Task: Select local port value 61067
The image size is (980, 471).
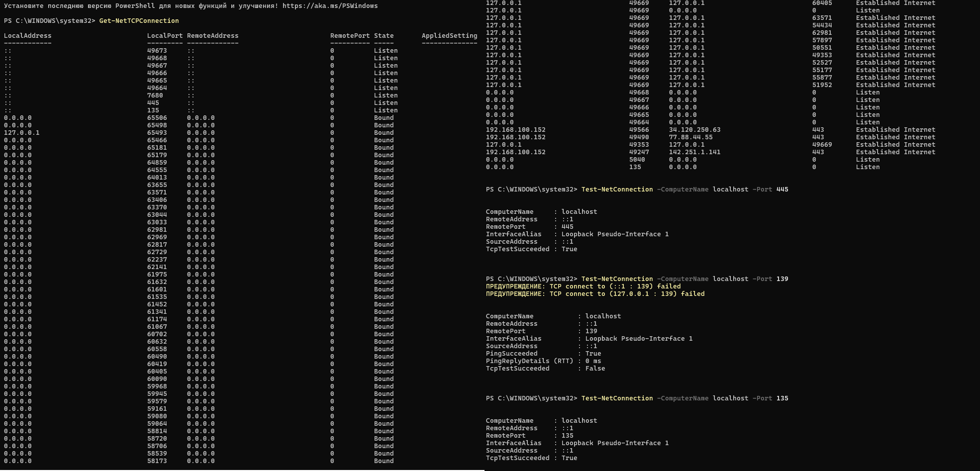Action: [x=157, y=327]
